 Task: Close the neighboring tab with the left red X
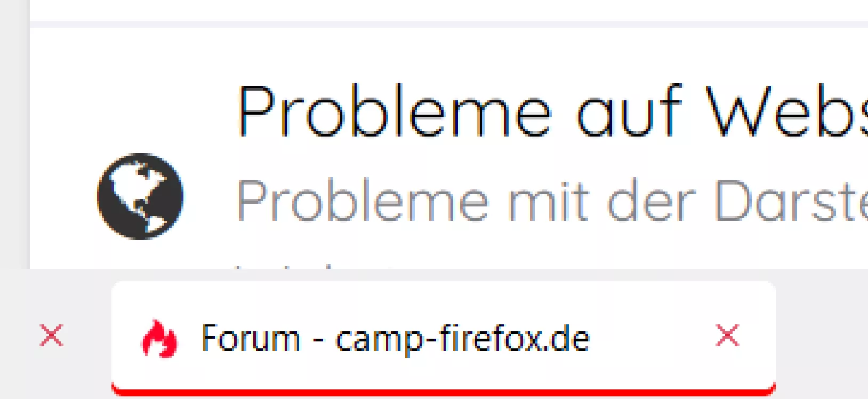point(52,336)
